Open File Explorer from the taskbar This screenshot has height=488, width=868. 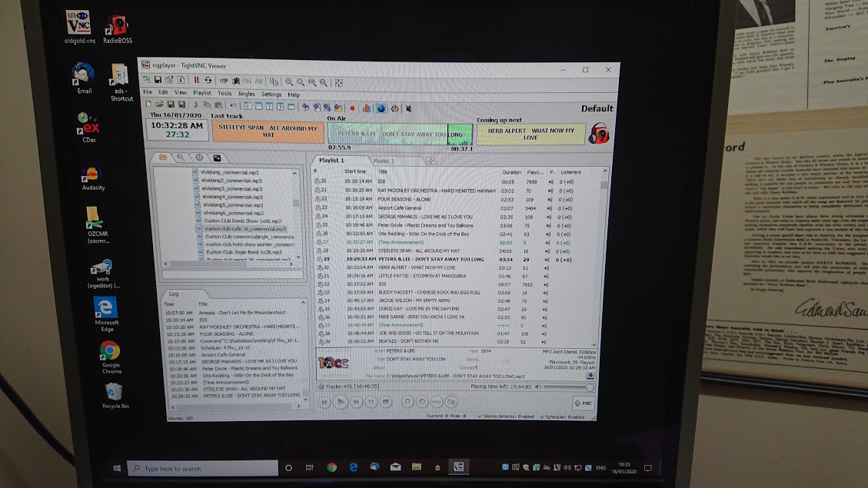416,467
